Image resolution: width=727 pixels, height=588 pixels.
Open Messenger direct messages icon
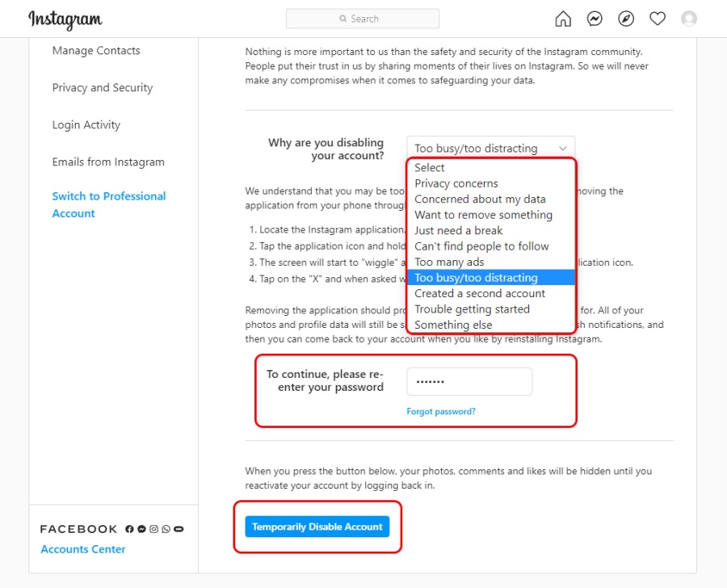pyautogui.click(x=595, y=19)
